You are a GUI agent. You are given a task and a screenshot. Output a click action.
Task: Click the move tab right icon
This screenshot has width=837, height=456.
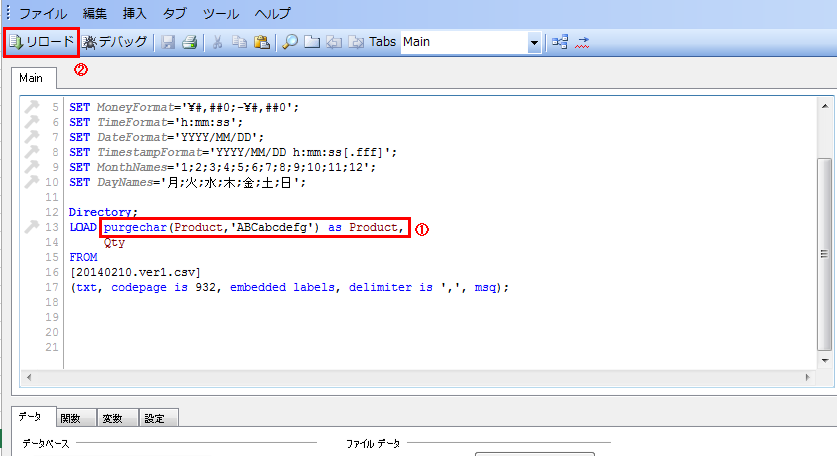click(356, 42)
